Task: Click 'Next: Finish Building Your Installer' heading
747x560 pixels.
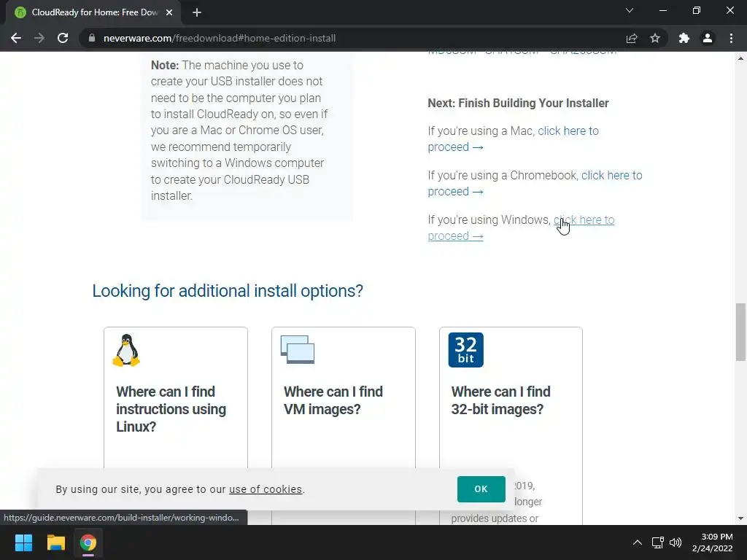Action: pyautogui.click(x=518, y=103)
